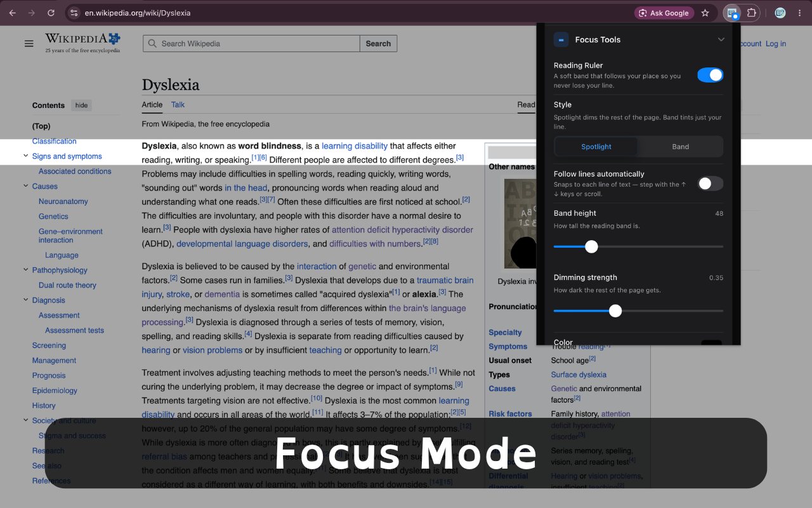Turn off the Reading Ruler toggle

[x=710, y=75]
